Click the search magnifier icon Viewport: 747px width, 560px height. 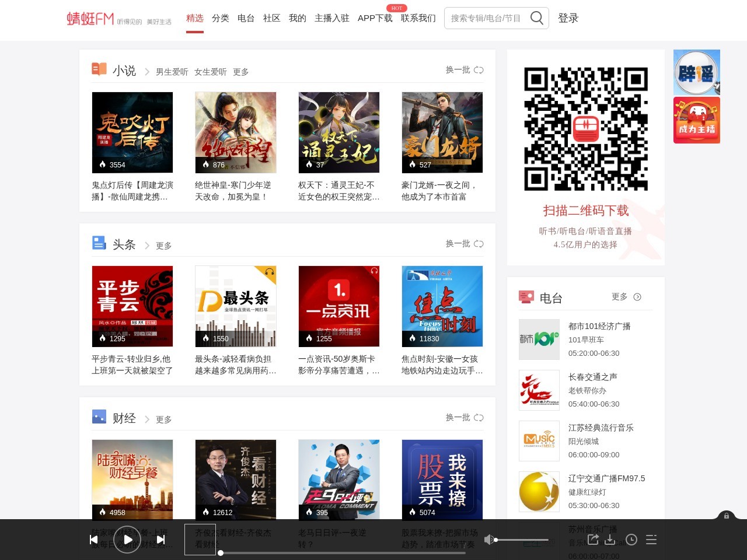536,18
